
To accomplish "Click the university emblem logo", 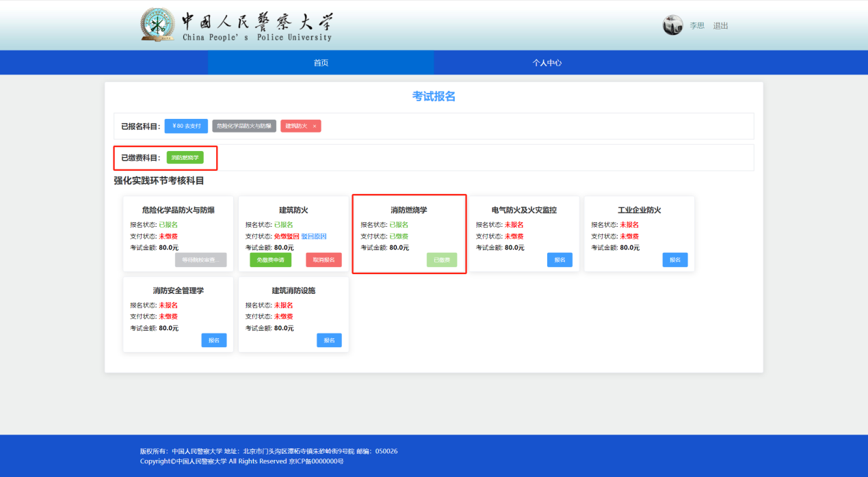I will 157,25.
